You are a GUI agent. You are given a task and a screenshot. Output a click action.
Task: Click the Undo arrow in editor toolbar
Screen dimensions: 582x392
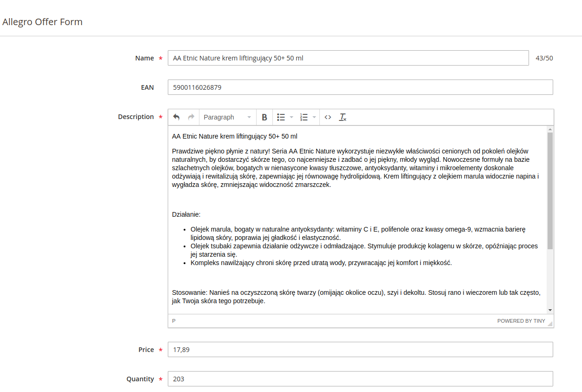176,117
